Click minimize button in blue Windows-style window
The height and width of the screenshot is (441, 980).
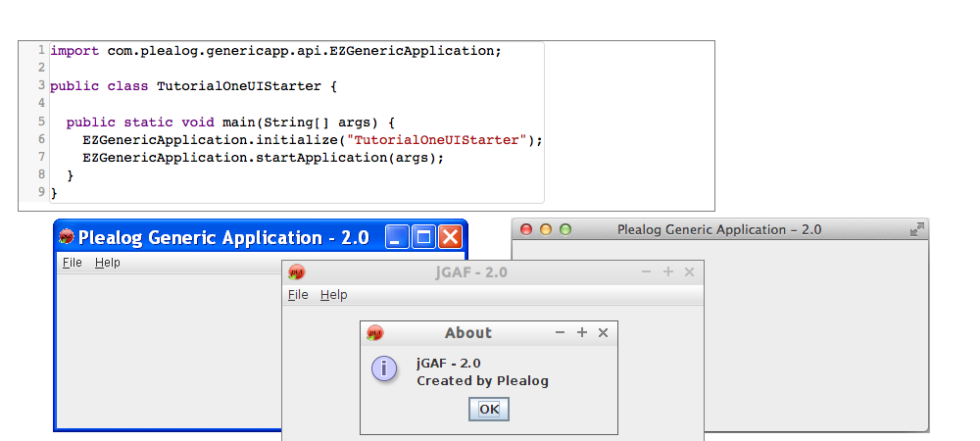[397, 237]
